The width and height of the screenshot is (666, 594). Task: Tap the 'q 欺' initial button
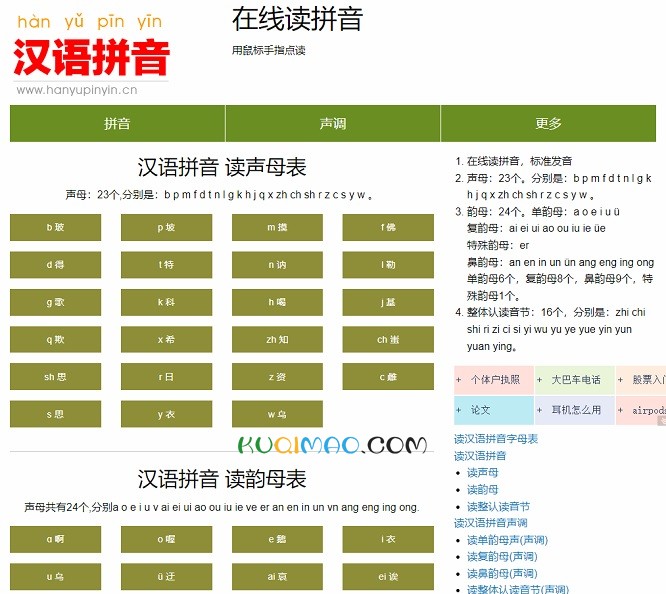click(55, 340)
